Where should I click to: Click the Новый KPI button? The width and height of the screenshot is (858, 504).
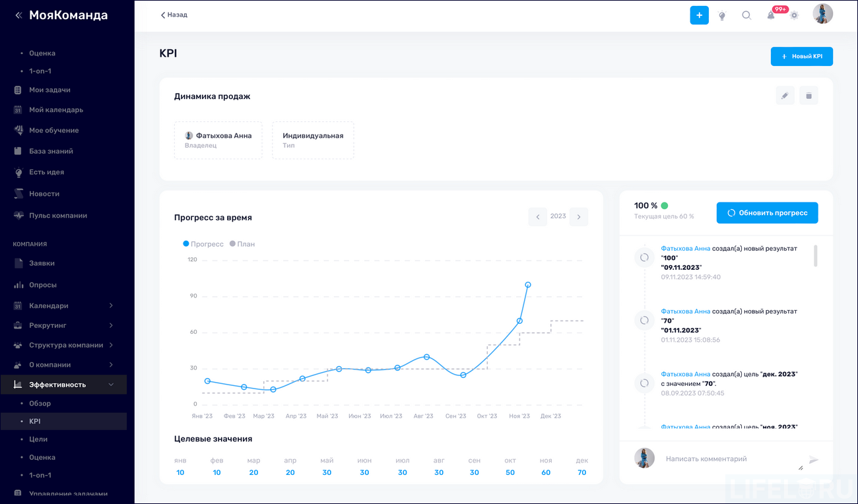[x=801, y=56]
